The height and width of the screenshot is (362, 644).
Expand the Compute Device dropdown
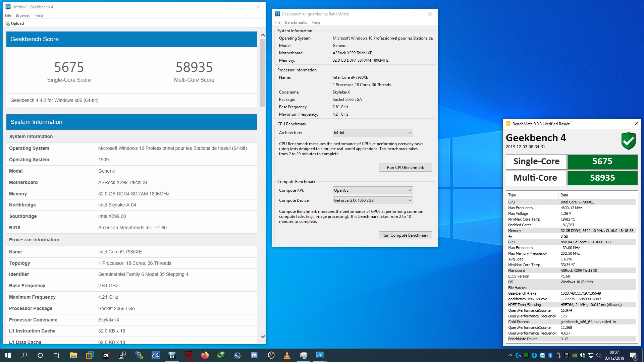[x=373, y=200]
